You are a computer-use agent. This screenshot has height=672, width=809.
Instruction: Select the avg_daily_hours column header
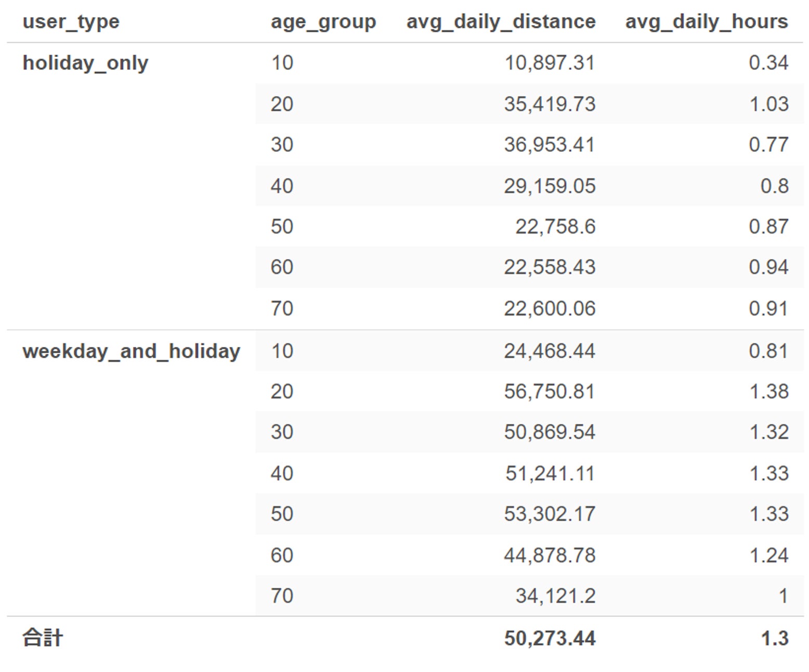[706, 22]
